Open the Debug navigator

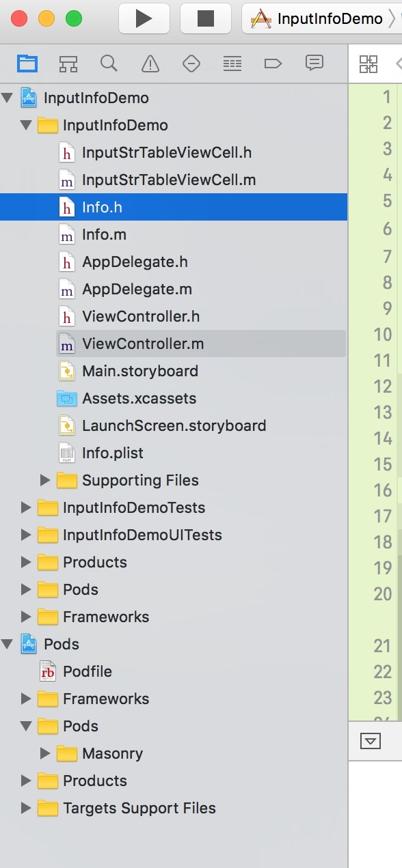point(232,64)
